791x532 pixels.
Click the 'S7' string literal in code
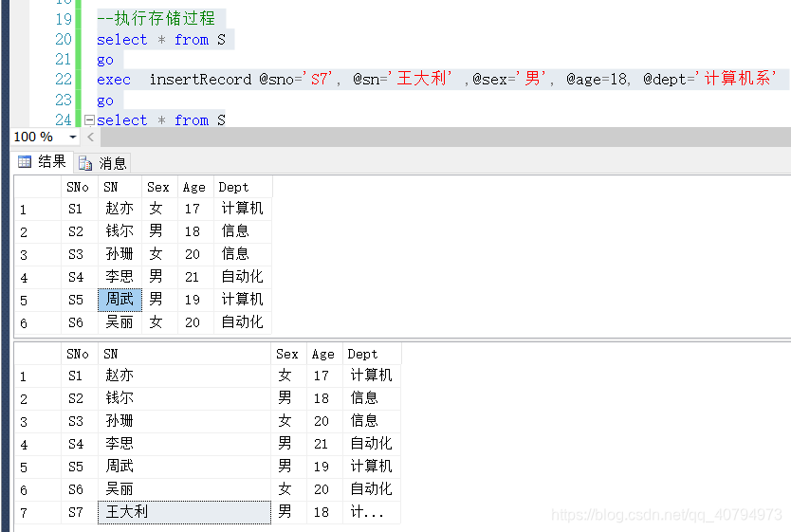point(318,79)
